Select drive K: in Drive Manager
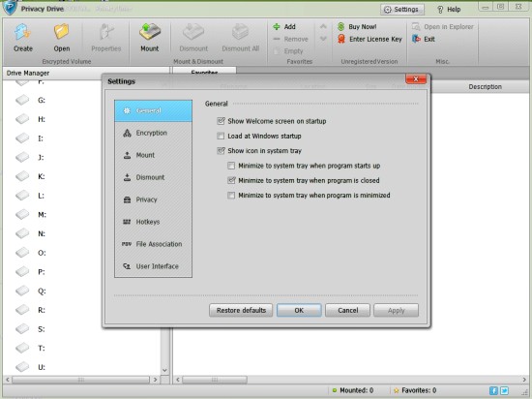Image resolution: width=532 pixels, height=399 pixels. pos(30,176)
